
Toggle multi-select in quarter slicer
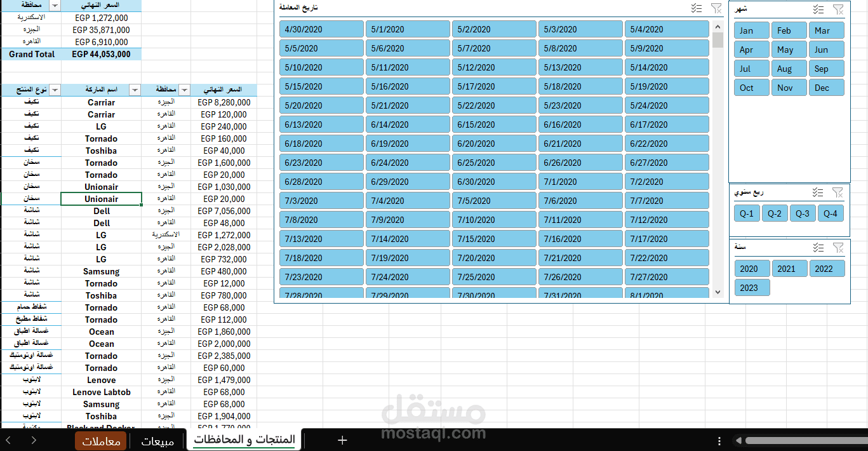pyautogui.click(x=818, y=192)
